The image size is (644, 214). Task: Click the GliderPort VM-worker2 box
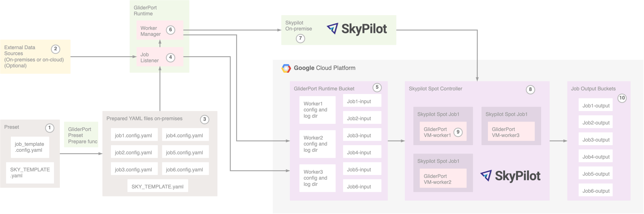(443, 178)
